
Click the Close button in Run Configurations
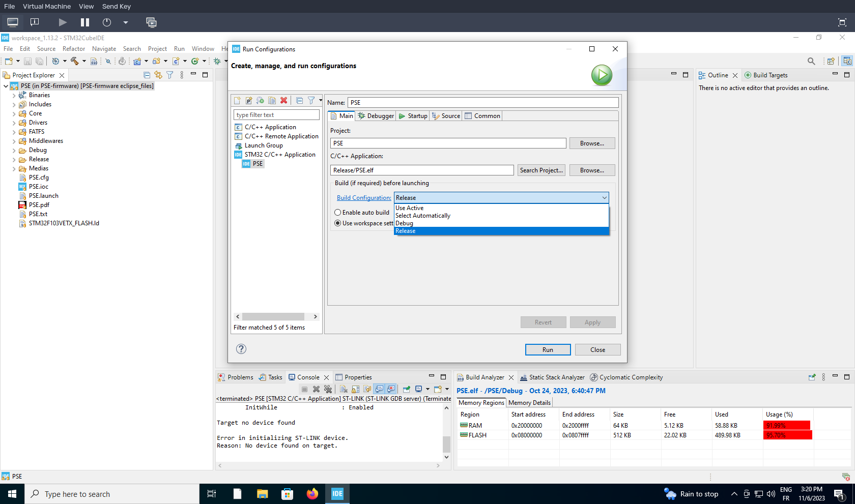[x=597, y=350]
